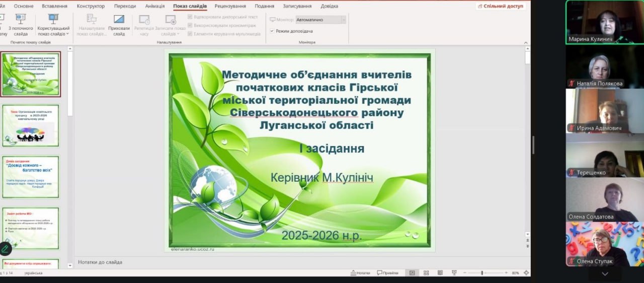
Task: Click zoom level 80% in status bar
Action: (515, 273)
